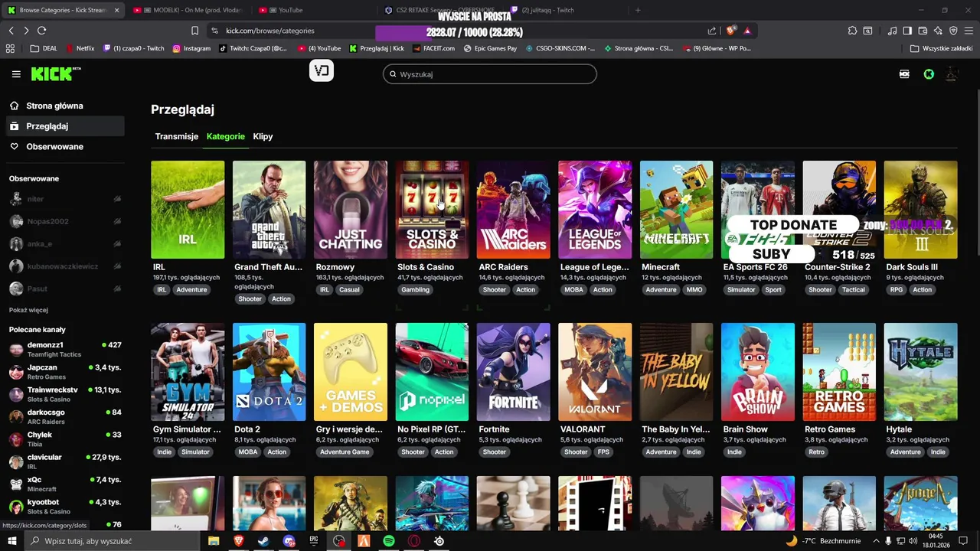
Task: Click the Brave Rewards triangle icon
Action: (x=747, y=31)
